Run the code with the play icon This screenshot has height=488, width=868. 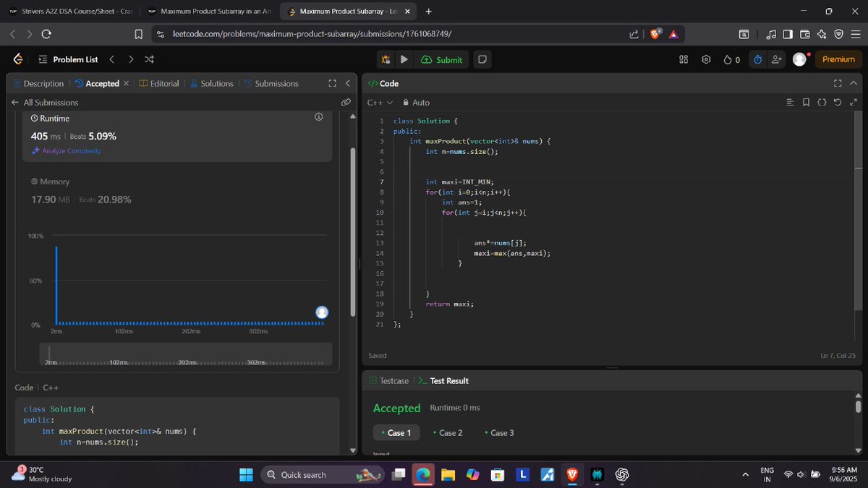pyautogui.click(x=404, y=60)
